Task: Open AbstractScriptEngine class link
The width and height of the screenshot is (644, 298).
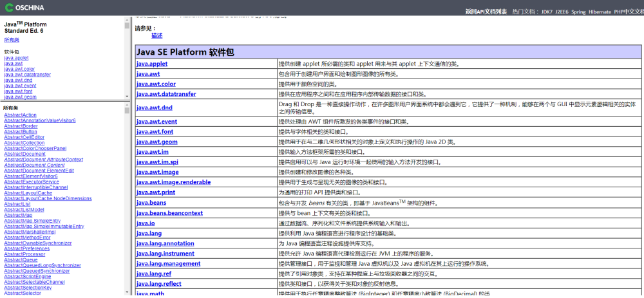Action: 28,277
